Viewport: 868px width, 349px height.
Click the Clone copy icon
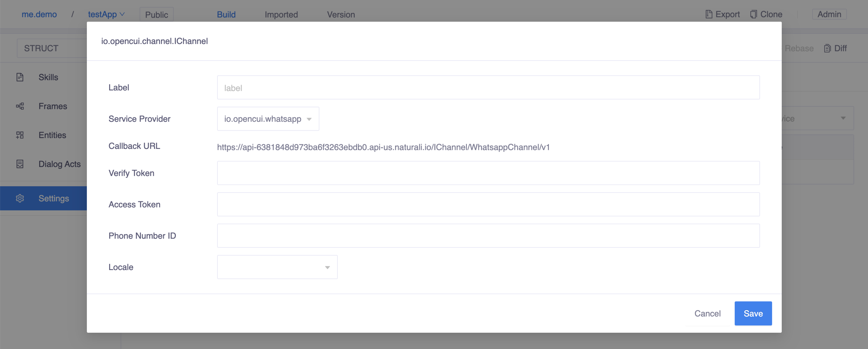753,14
